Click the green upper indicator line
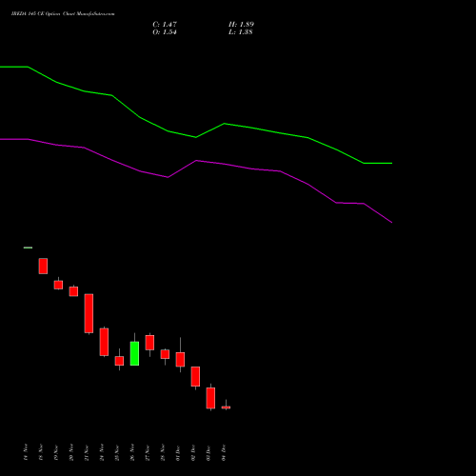Image resolution: width=476 pixels, height=476 pixels. coord(196,137)
